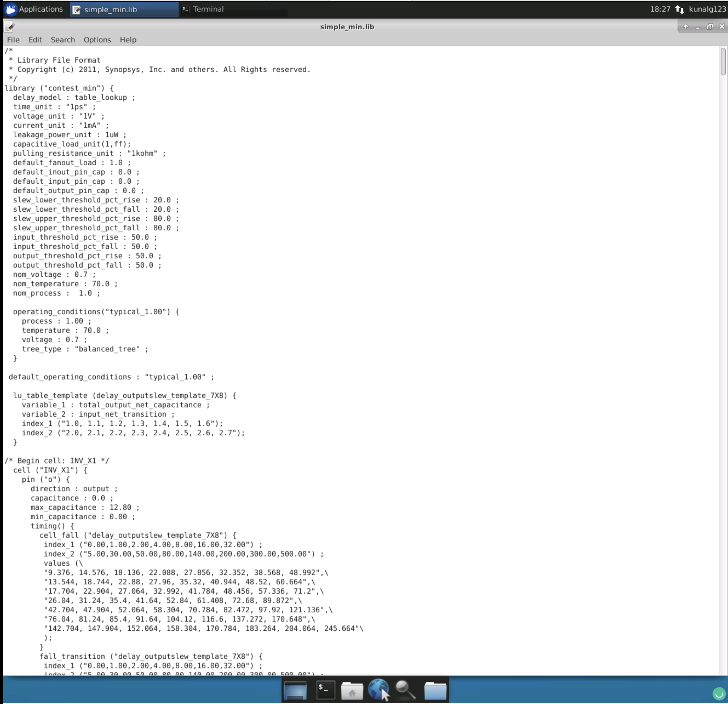Click 'Copyright (c) 2011, Synopsys' comment line
Screen dimensions: 728x704
(x=160, y=70)
